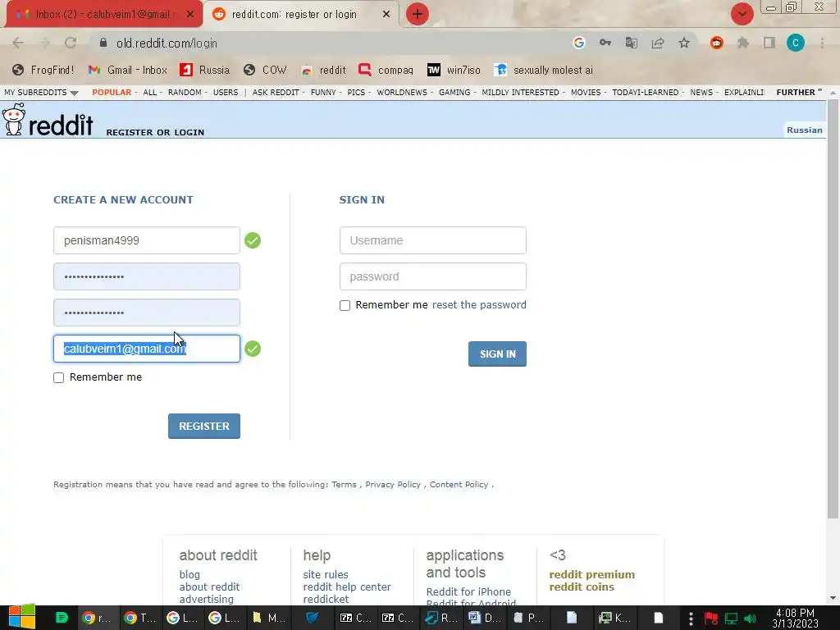Open MOVIES in the subreddit bar
The height and width of the screenshot is (630, 840).
(x=586, y=92)
